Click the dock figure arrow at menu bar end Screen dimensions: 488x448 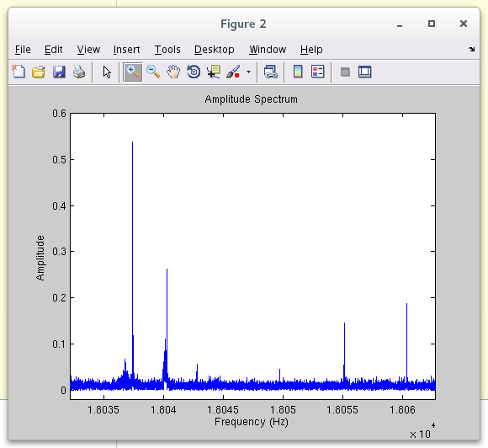coord(471,49)
